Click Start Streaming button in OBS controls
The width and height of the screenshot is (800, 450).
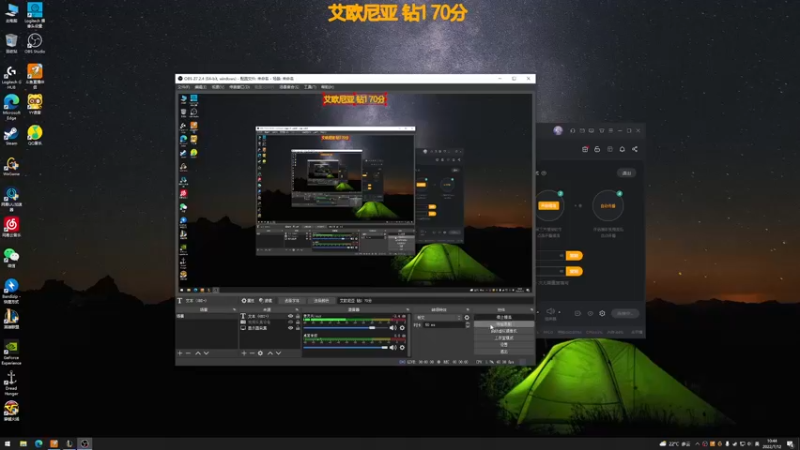pyautogui.click(x=504, y=317)
